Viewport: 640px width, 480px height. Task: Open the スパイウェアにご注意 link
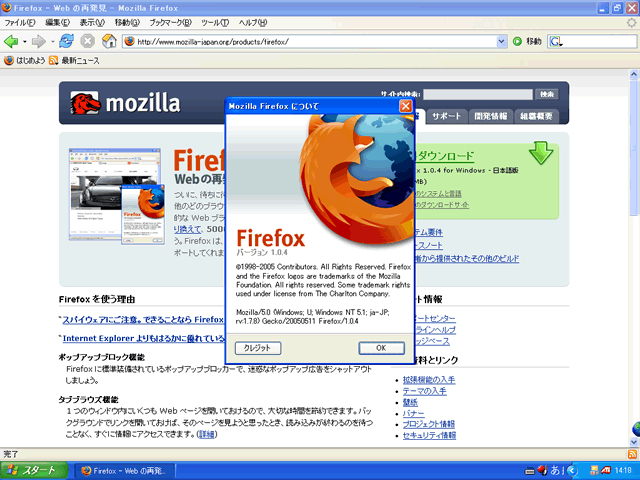point(143,320)
